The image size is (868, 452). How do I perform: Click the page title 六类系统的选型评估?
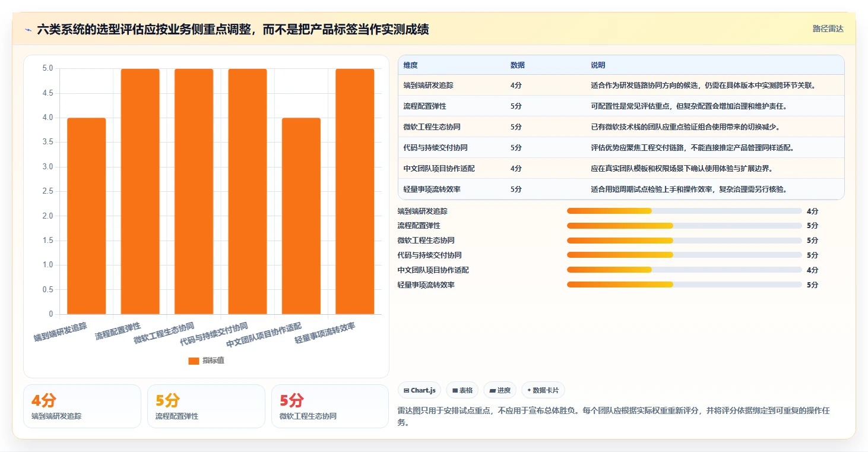(233, 29)
